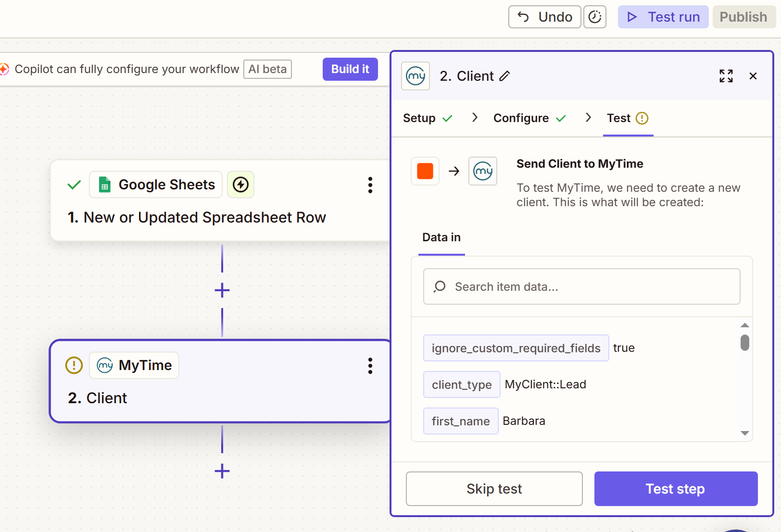Click the client_type field tag

coord(462,384)
